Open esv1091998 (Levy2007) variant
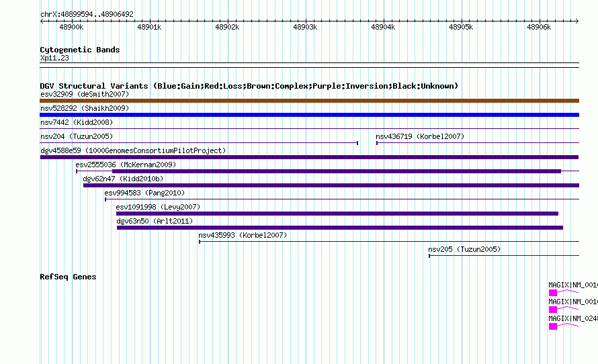This screenshot has width=598, height=364. [158, 207]
